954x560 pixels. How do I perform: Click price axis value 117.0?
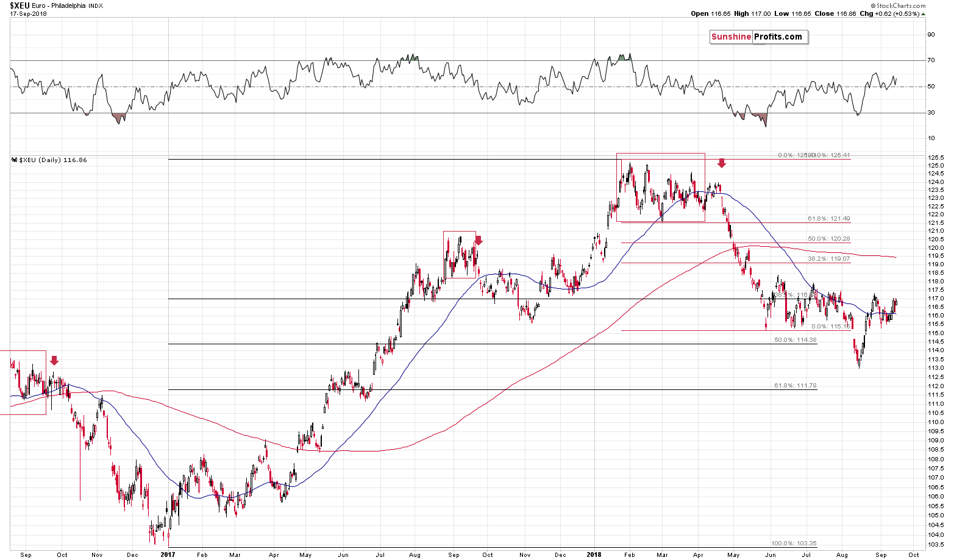[x=936, y=299]
